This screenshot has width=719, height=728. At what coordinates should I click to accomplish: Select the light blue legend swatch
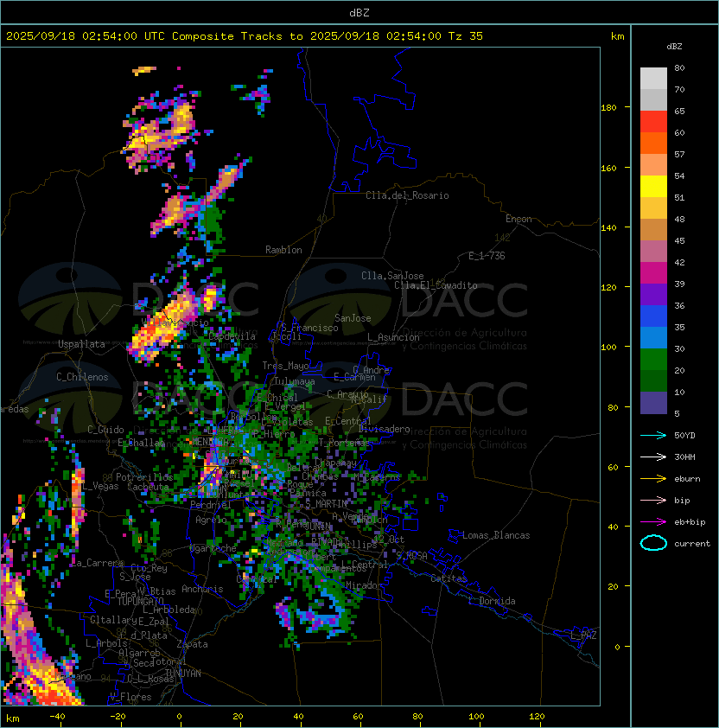pos(653,337)
